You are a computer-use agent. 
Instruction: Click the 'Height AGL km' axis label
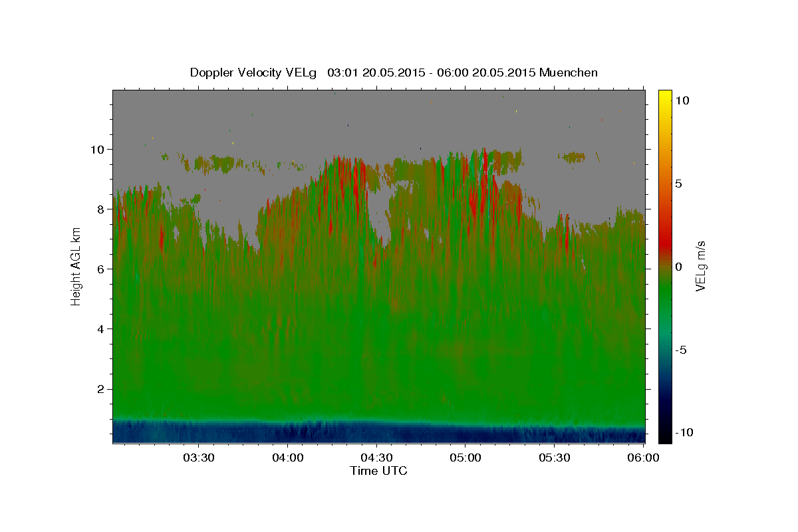[x=76, y=266]
